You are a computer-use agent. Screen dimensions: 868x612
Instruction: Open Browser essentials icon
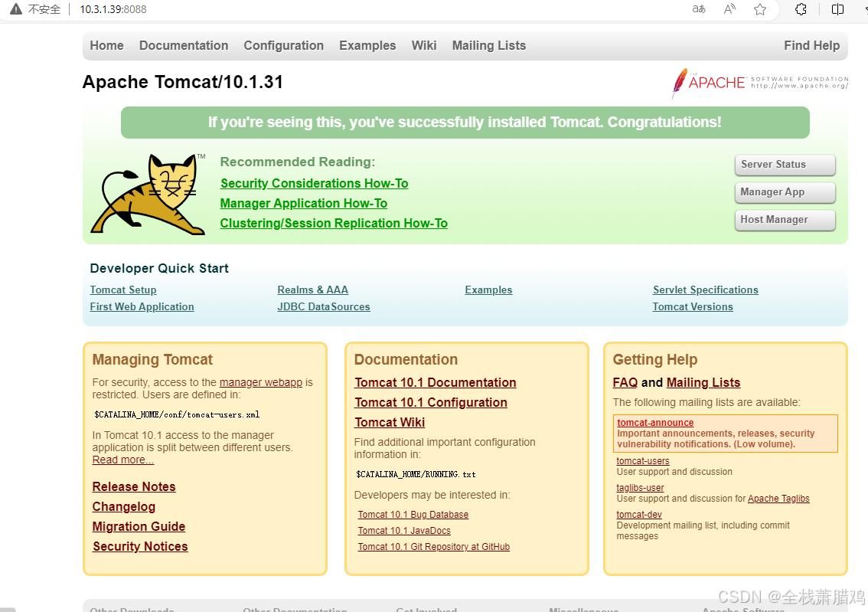click(x=801, y=10)
